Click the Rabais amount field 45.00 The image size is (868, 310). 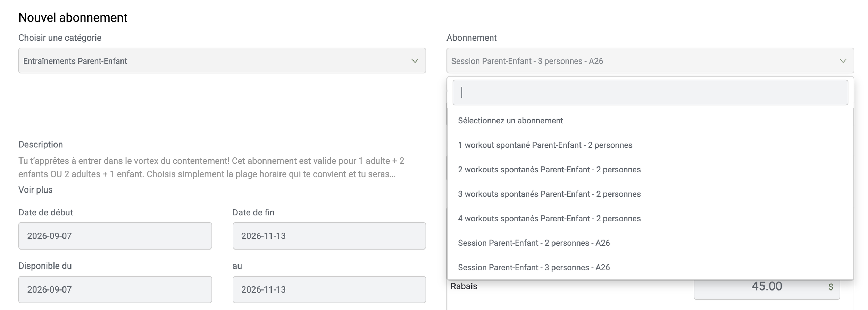coord(766,287)
